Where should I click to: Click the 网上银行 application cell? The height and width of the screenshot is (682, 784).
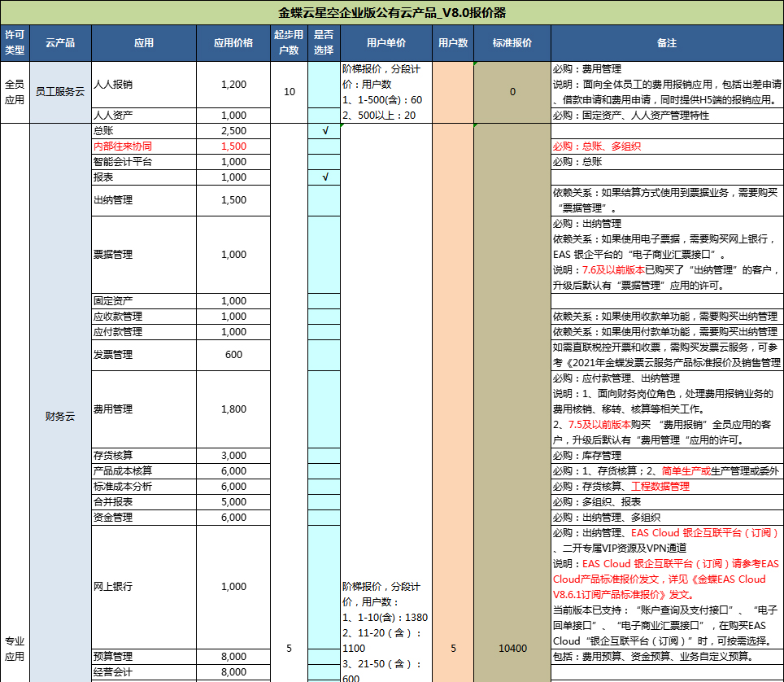[x=144, y=587]
